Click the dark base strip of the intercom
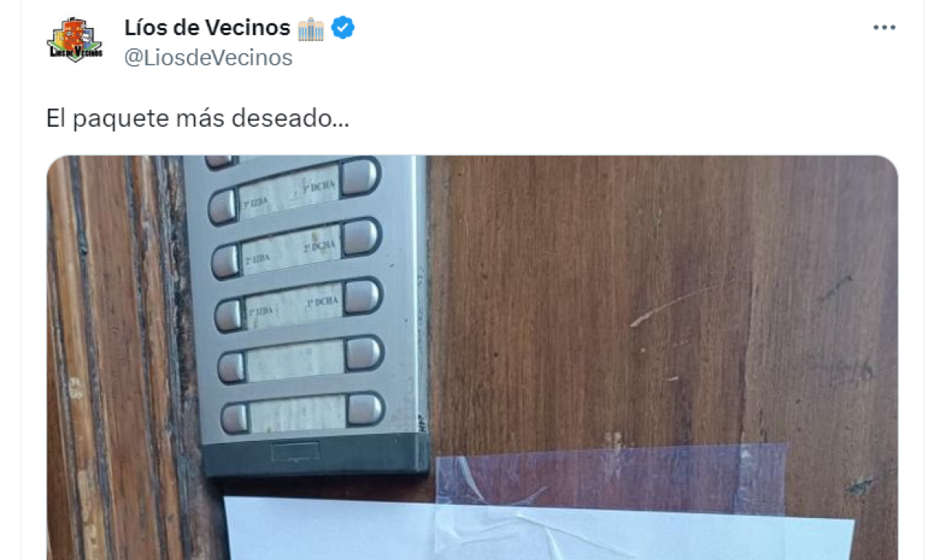Image resolution: width=934 pixels, height=560 pixels. click(315, 454)
